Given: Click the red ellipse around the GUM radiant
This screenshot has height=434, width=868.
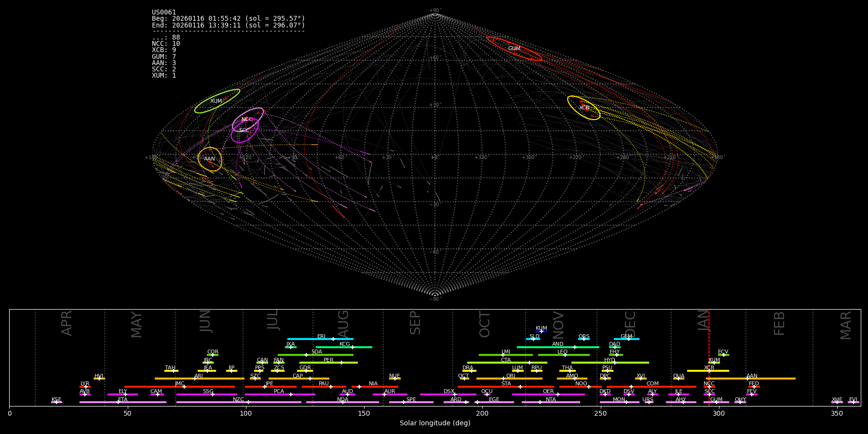Looking at the screenshot, I should tap(515, 49).
